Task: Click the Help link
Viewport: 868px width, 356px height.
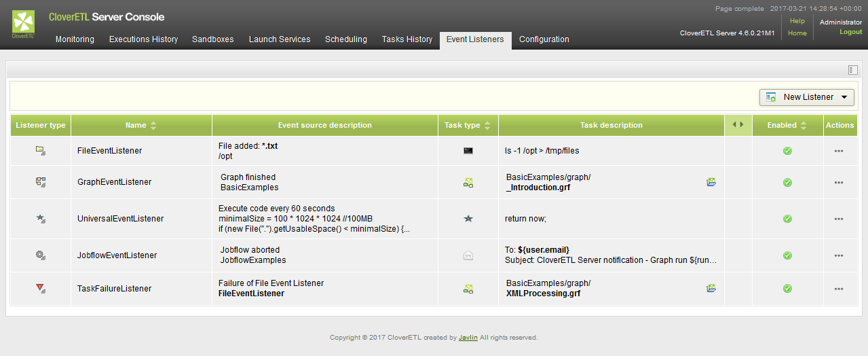Action: coord(797,21)
